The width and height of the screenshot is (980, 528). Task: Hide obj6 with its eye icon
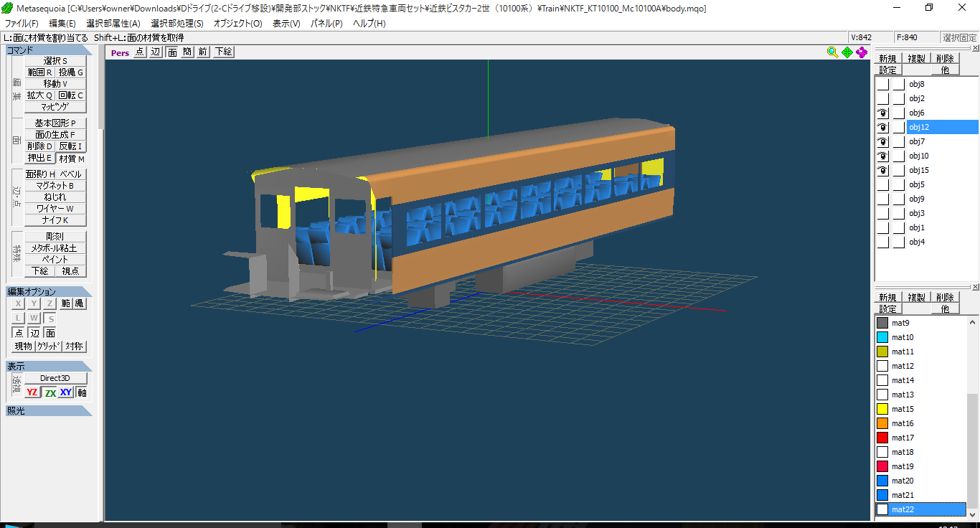(883, 113)
